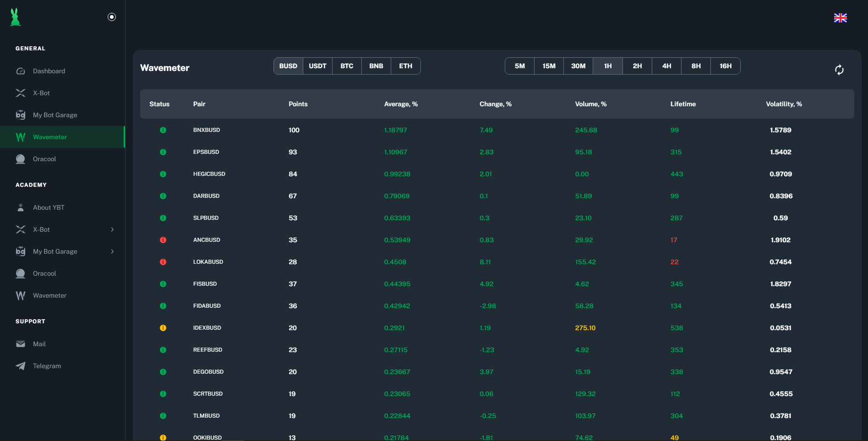The height and width of the screenshot is (441, 868).
Task: Click EPSBUSD average value 1.10967
Action: tap(396, 152)
